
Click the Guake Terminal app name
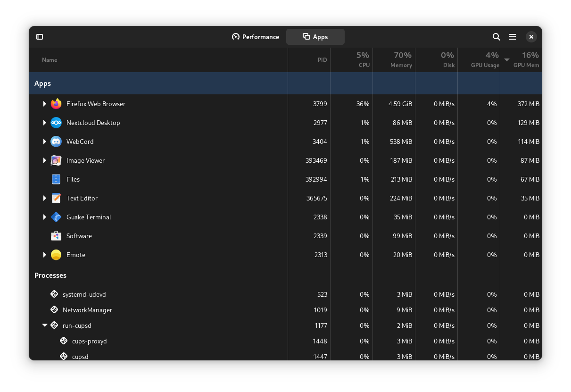point(89,217)
